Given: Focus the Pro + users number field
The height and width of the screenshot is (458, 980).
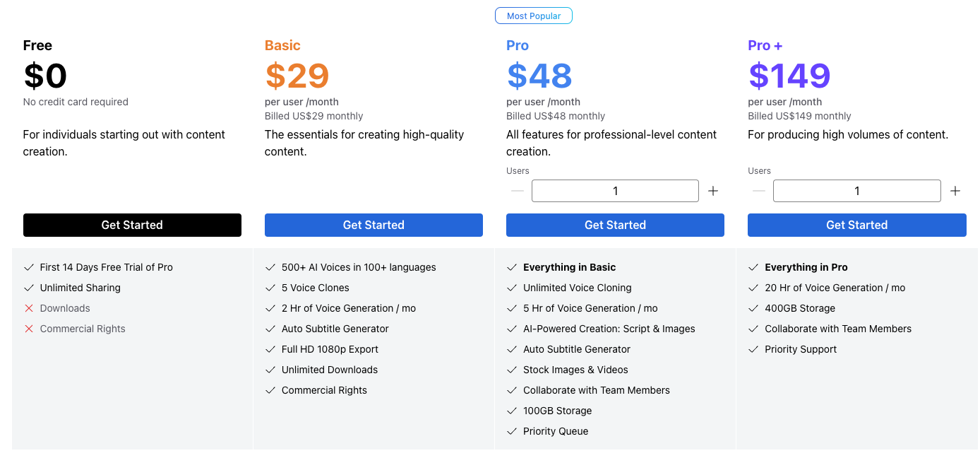Looking at the screenshot, I should tap(856, 191).
